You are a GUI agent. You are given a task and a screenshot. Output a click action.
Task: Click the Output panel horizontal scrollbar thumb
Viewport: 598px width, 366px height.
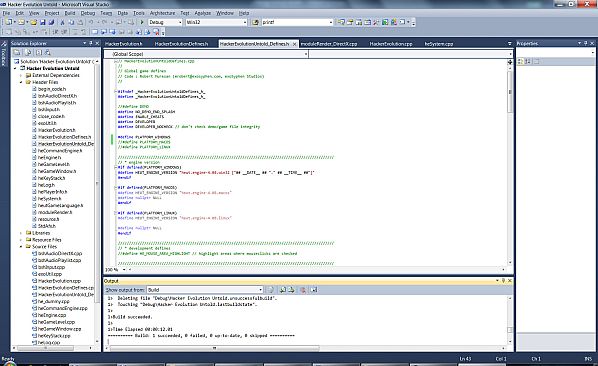click(214, 348)
